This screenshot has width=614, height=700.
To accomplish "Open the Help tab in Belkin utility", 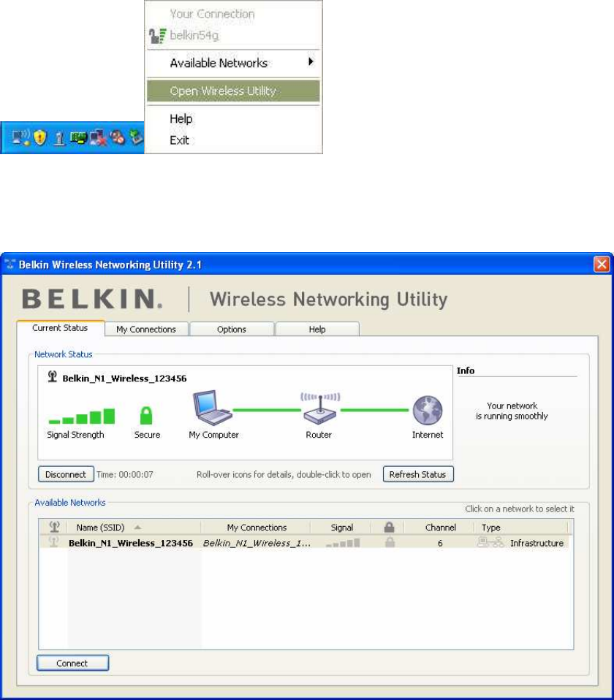I will (317, 330).
